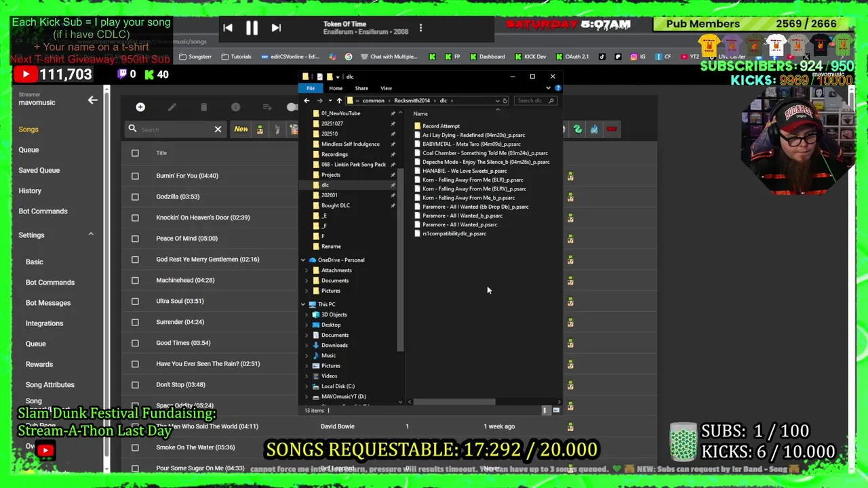Viewport: 868px width, 488px height.
Task: Open Saved Queue in sidebar
Action: [x=39, y=170]
